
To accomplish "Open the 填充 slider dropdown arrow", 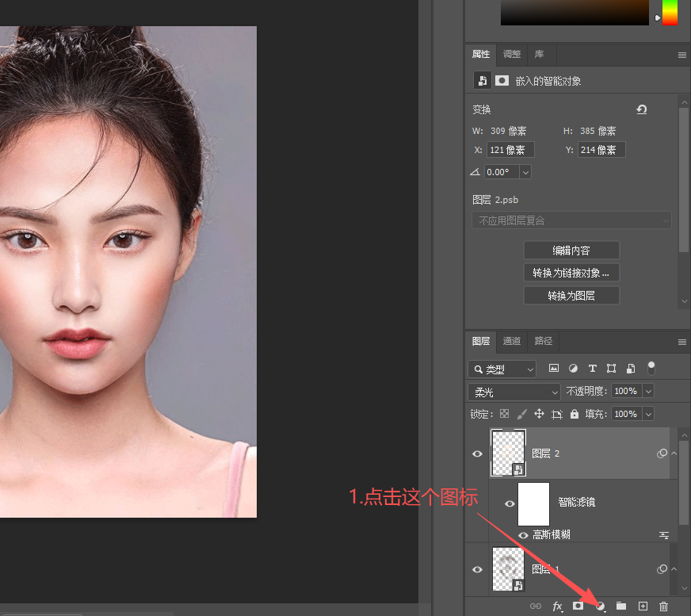I will 648,414.
